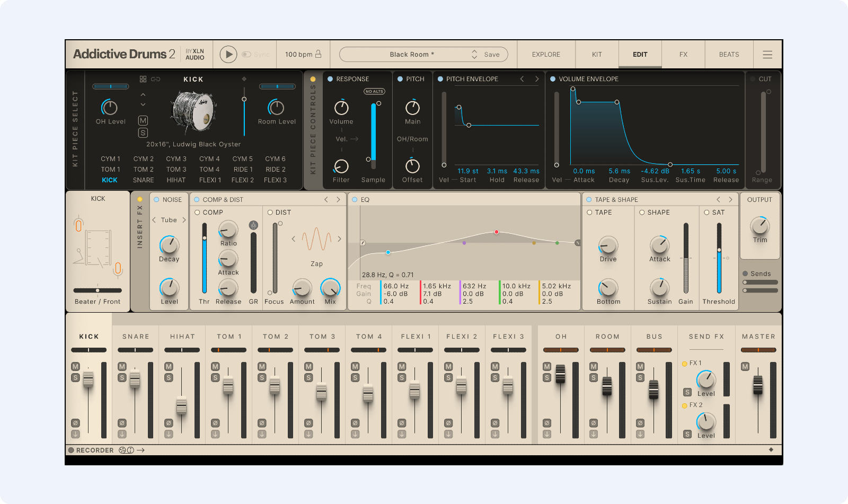Mute the OH mixer channel
The image size is (848, 504).
547,367
